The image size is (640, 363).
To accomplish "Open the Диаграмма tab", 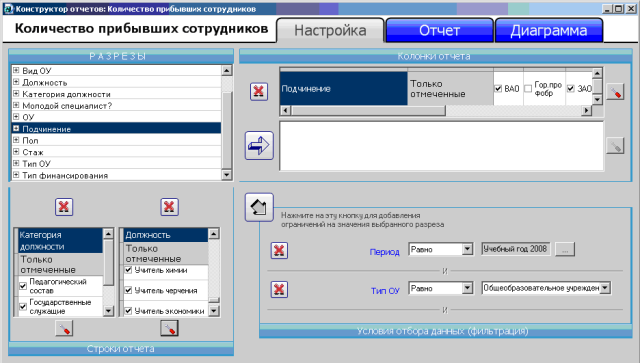I will click(549, 30).
